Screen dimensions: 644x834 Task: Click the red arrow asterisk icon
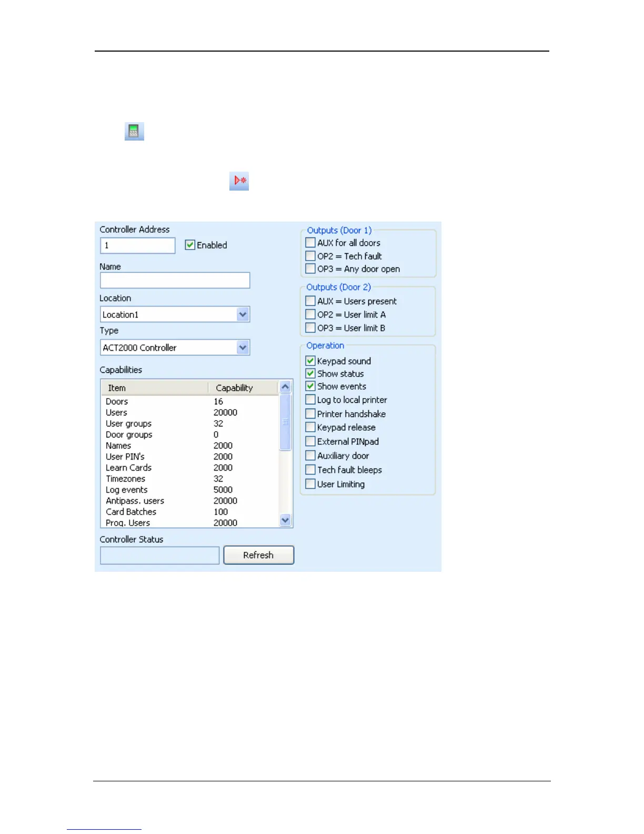239,181
